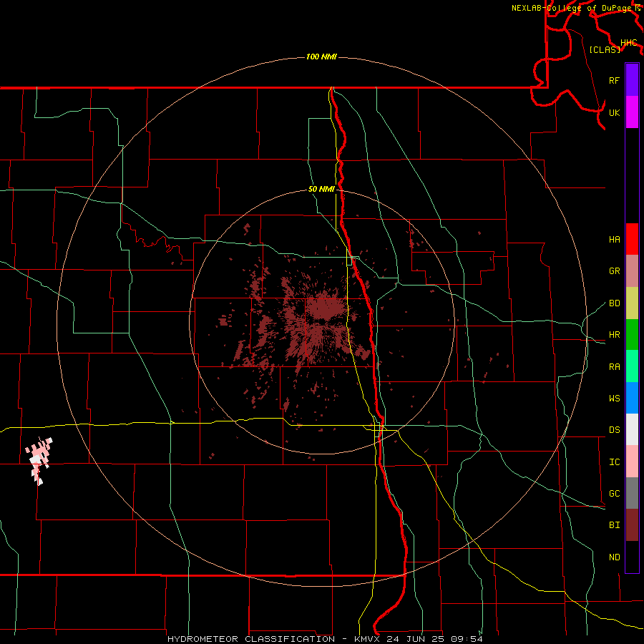Click the HR legend label
Image resolution: width=644 pixels, height=644 pixels.
[x=614, y=335]
